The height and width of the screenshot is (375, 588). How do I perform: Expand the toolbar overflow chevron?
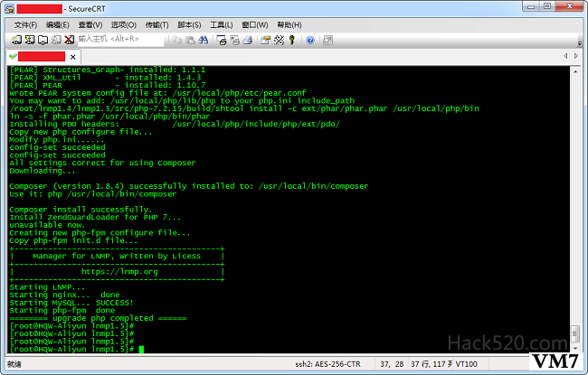coord(579,43)
